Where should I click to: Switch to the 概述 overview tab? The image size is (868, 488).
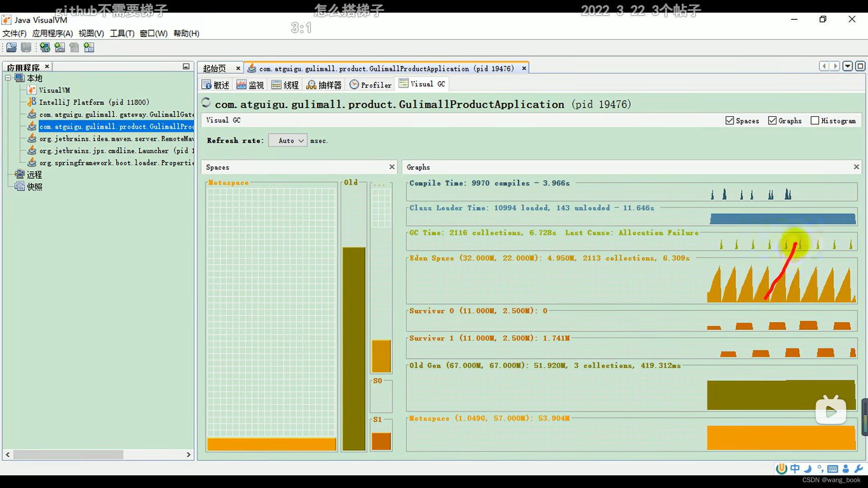click(216, 85)
